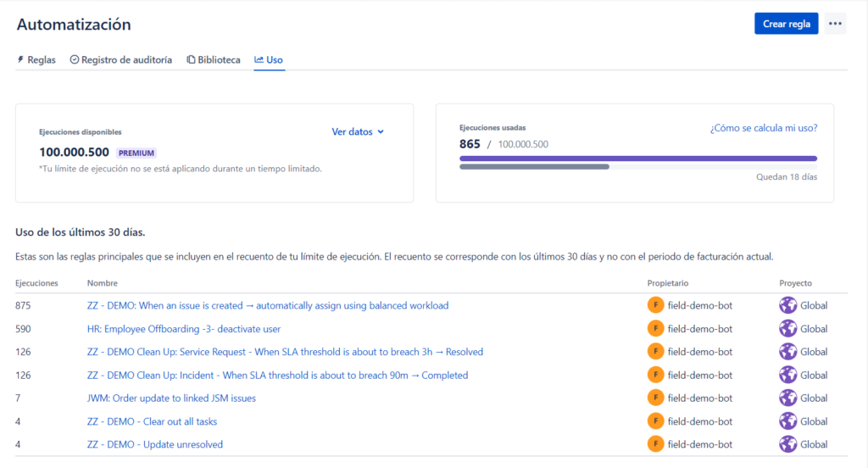The width and height of the screenshot is (868, 468).
Task: Open the HR Employee Offboarding deactivate user rule
Action: (x=184, y=329)
